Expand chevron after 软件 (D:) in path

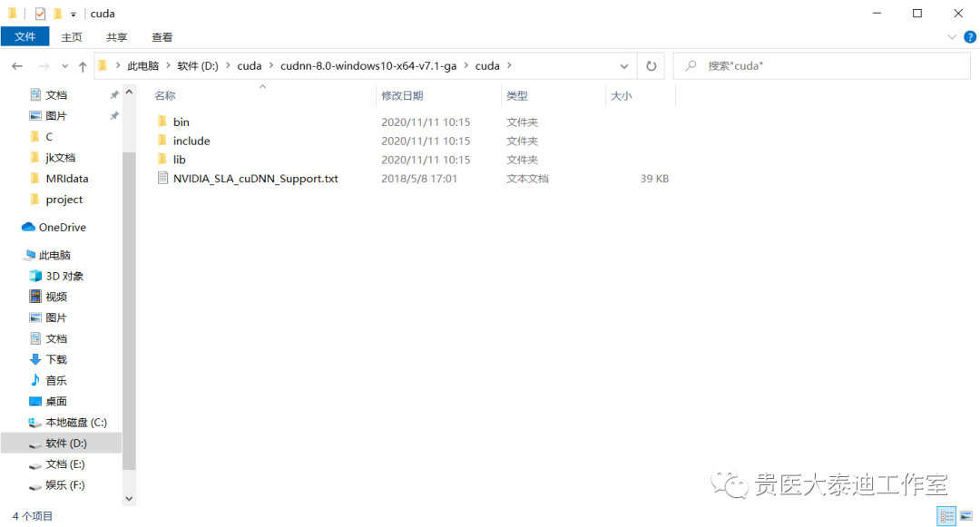pos(228,65)
